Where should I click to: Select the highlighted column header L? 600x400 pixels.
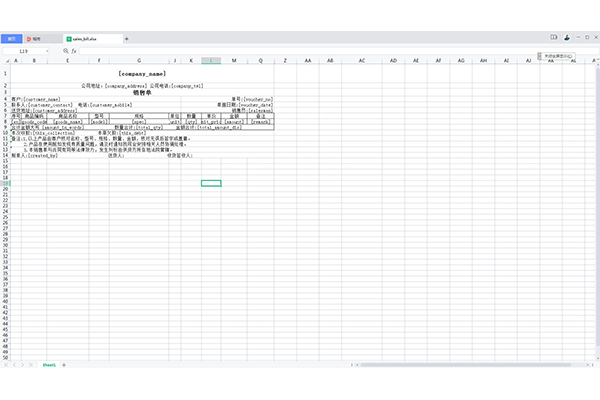pos(211,60)
